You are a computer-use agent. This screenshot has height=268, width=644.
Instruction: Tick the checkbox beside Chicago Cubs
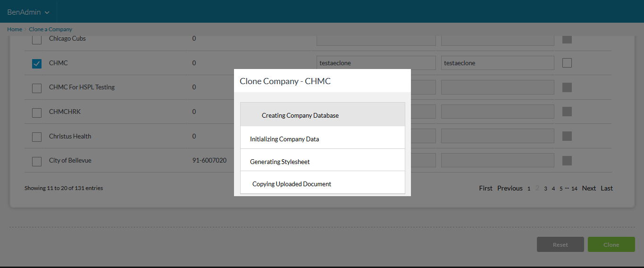(x=37, y=40)
